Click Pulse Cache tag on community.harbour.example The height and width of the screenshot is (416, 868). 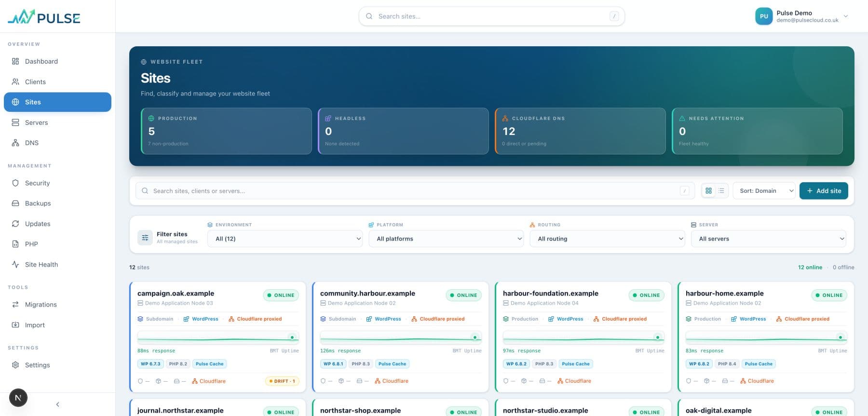pyautogui.click(x=392, y=364)
